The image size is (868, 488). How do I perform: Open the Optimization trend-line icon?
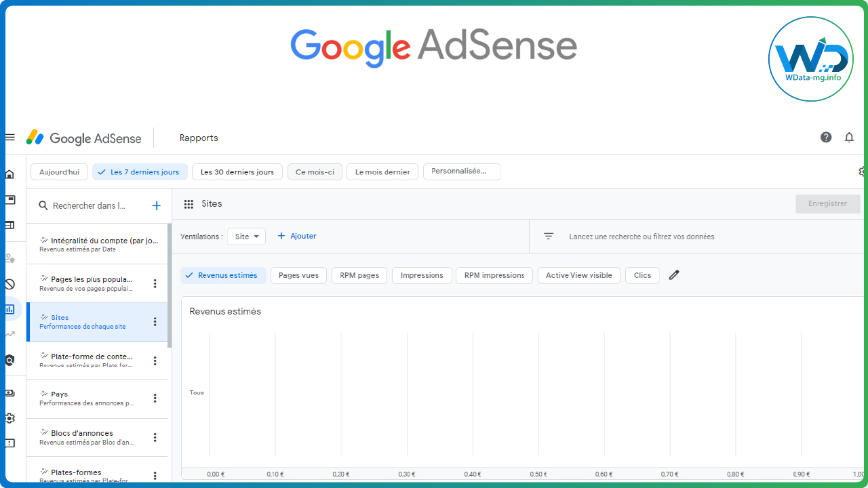pos(9,334)
